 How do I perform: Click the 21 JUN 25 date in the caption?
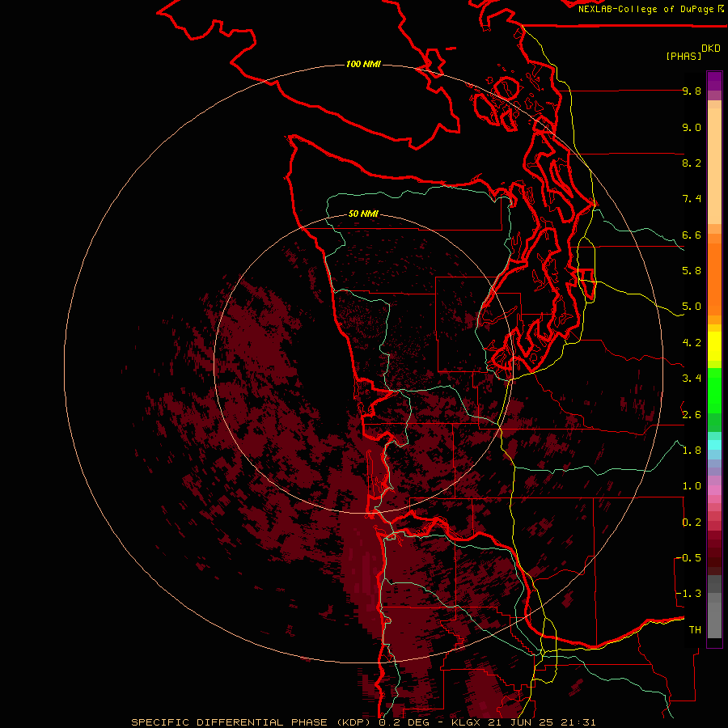522,722
